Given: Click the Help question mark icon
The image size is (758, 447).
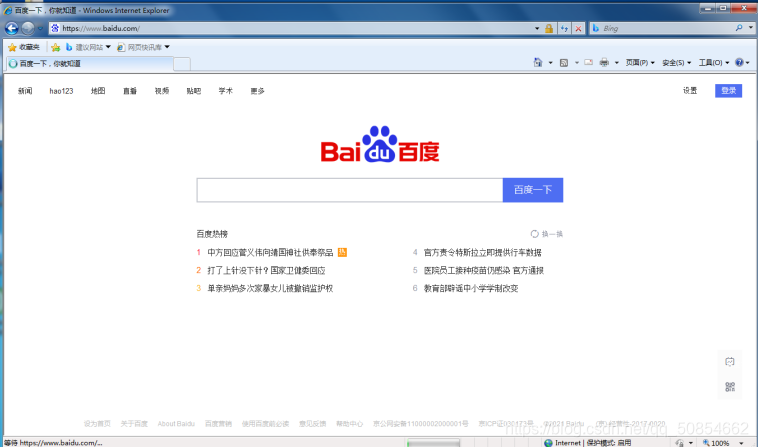Looking at the screenshot, I should pos(739,62).
